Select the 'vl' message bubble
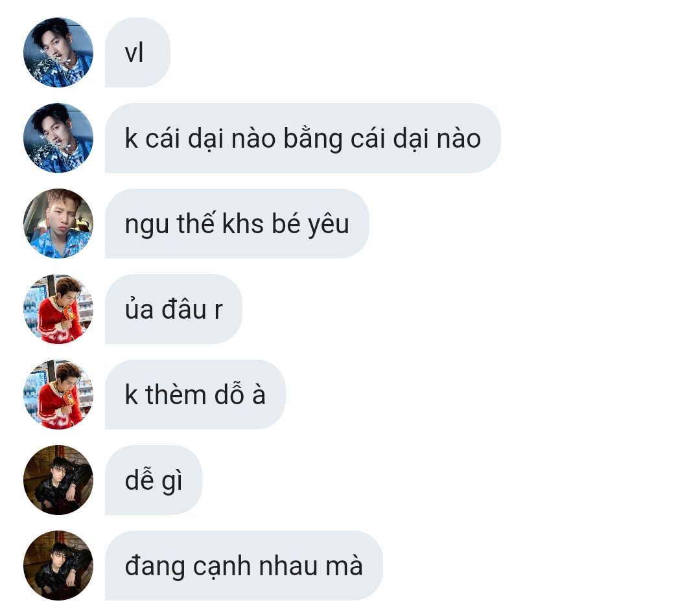This screenshot has width=700, height=607. click(x=137, y=52)
